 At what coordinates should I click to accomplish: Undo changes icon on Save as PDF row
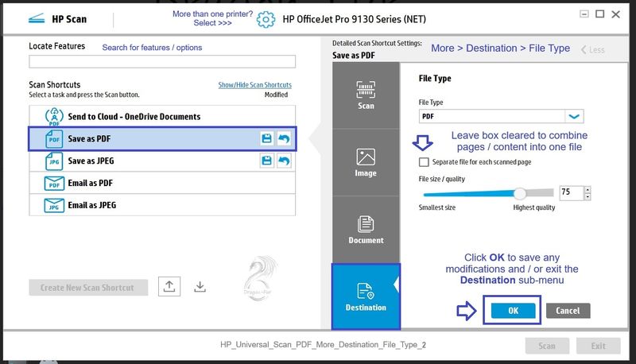(284, 138)
